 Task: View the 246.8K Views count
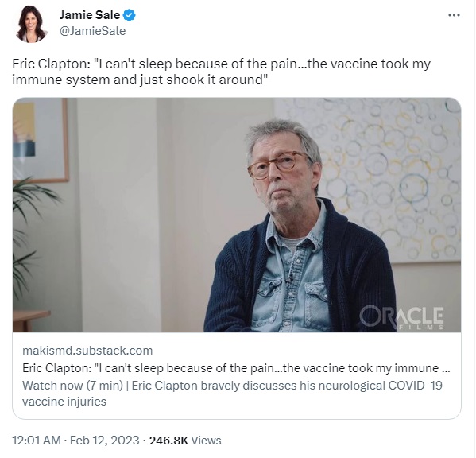pyautogui.click(x=185, y=441)
